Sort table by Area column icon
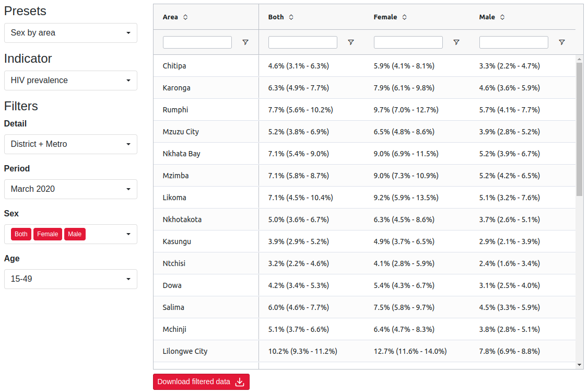This screenshot has width=588, height=392. (185, 17)
